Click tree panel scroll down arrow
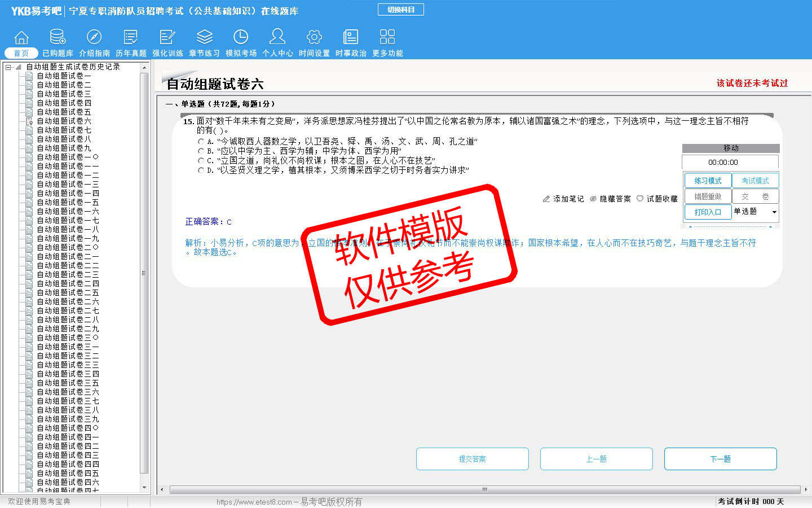Image resolution: width=812 pixels, height=508 pixels. pos(144,488)
